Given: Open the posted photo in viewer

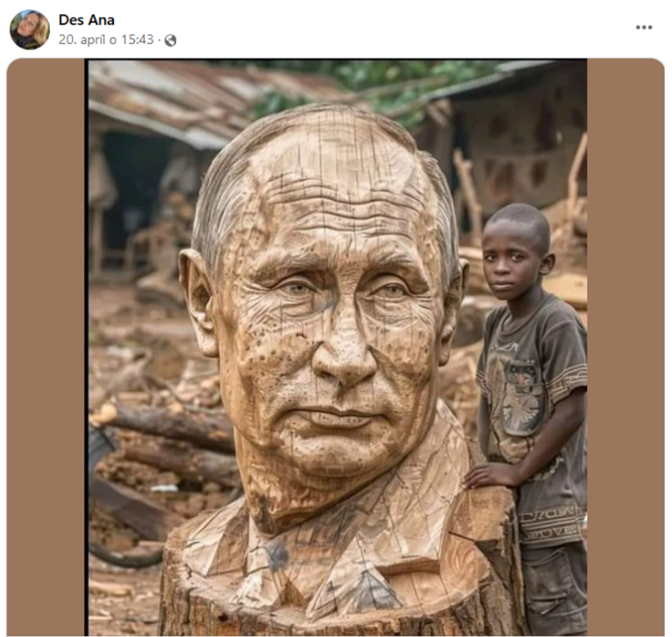Looking at the screenshot, I should (x=337, y=347).
